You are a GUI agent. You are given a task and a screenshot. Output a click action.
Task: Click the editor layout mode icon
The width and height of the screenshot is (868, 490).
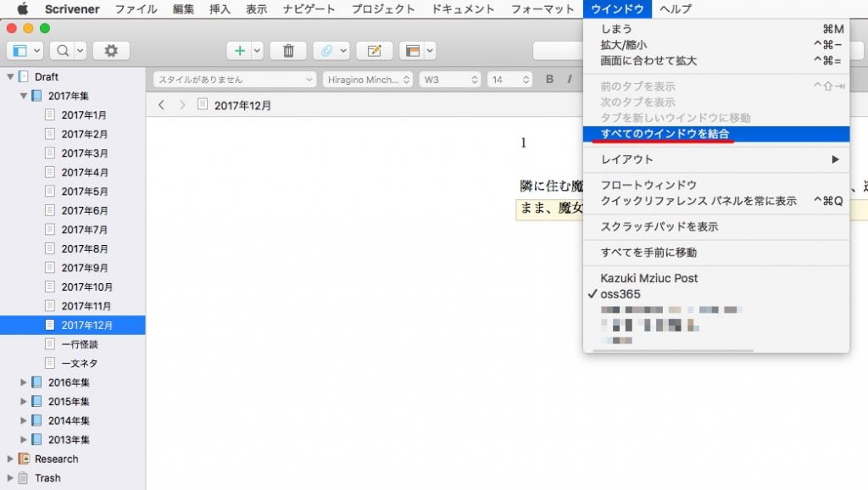tap(413, 50)
